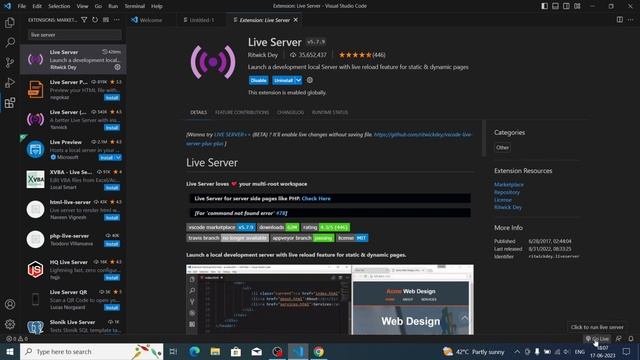Close the Extension: Live Server tab
Image resolution: width=640 pixels, height=360 pixels.
296,20
